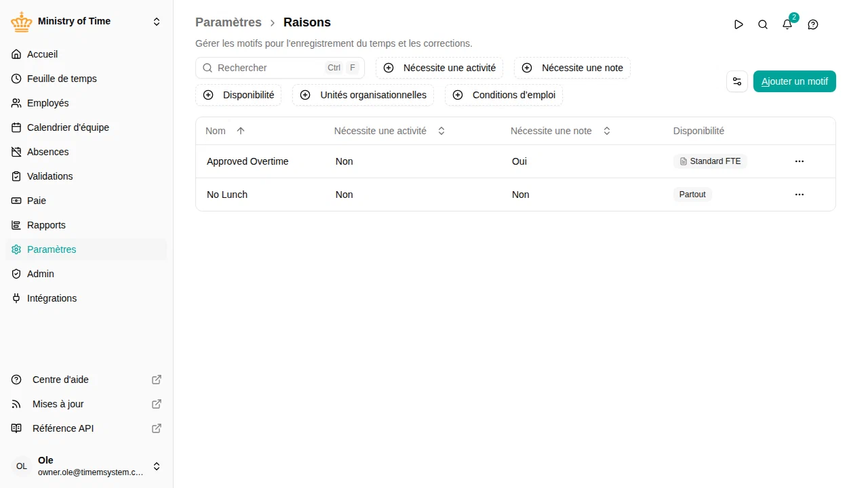This screenshot has width=868, height=488.
Task: Click external link icon beside Mises à jour
Action: click(157, 404)
